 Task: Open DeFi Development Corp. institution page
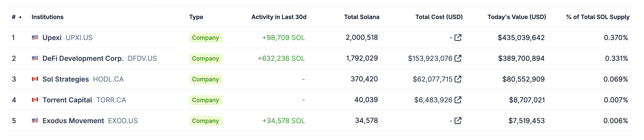click(x=83, y=58)
